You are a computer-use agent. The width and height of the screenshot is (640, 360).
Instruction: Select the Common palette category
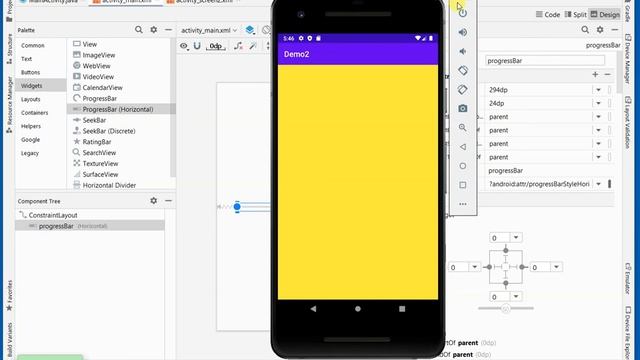coord(33,45)
